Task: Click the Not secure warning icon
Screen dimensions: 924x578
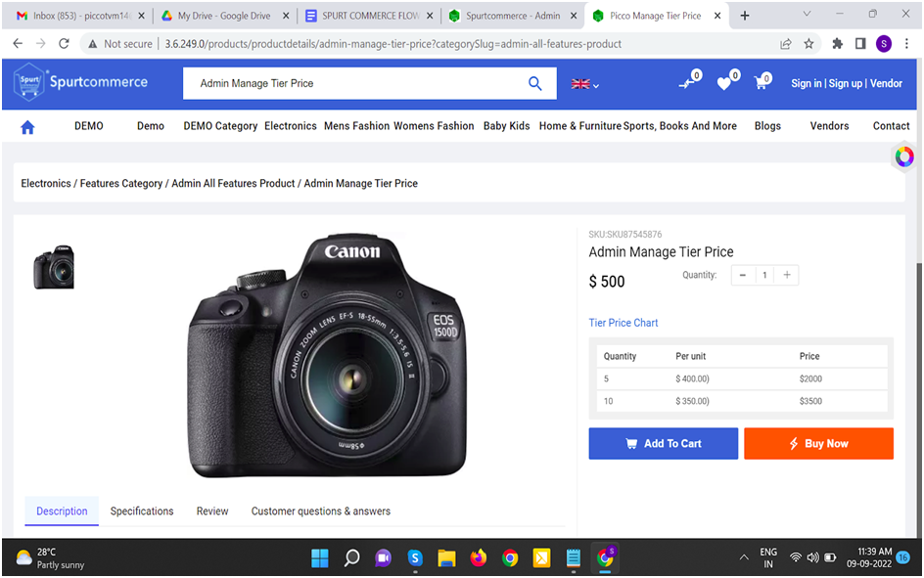Action: [x=93, y=44]
